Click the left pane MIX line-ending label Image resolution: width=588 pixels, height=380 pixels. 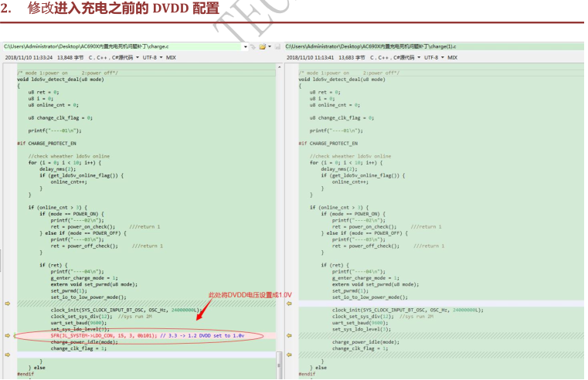[x=171, y=57]
